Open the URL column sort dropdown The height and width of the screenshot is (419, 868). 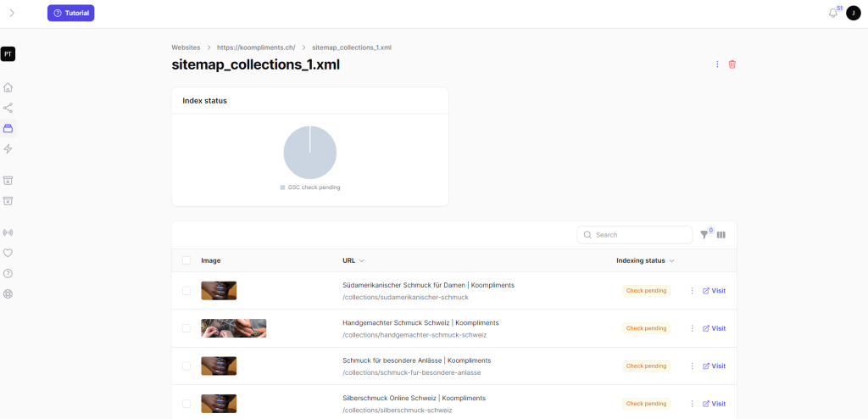[x=362, y=261]
